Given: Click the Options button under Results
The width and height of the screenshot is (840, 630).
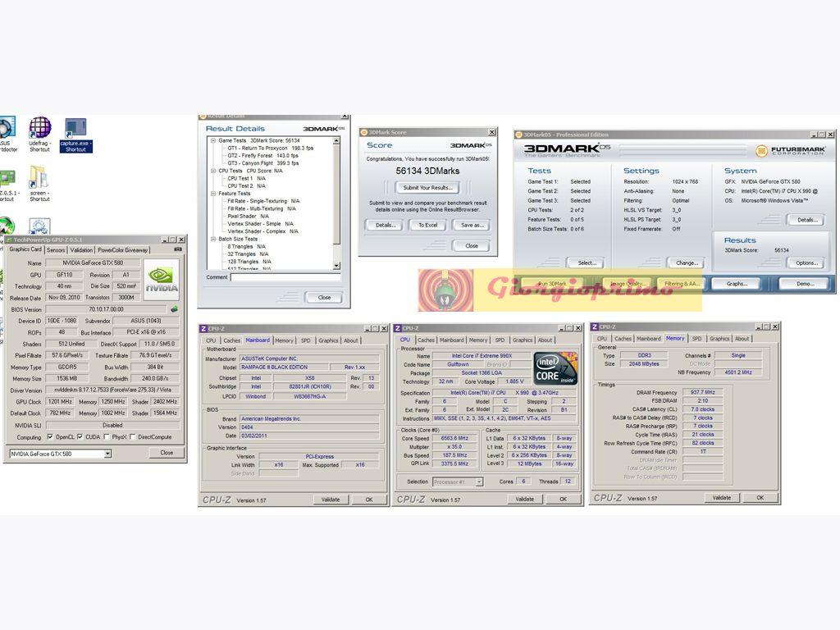Looking at the screenshot, I should (807, 263).
